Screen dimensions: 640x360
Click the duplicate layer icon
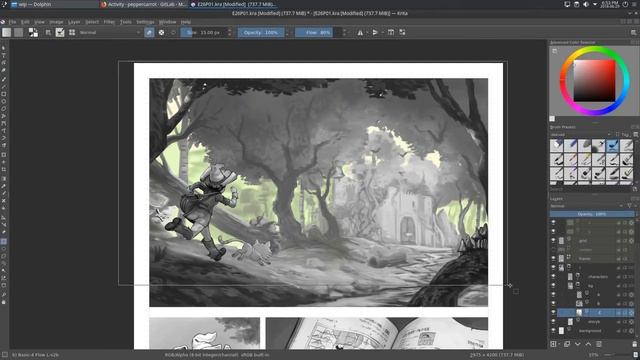(567, 344)
